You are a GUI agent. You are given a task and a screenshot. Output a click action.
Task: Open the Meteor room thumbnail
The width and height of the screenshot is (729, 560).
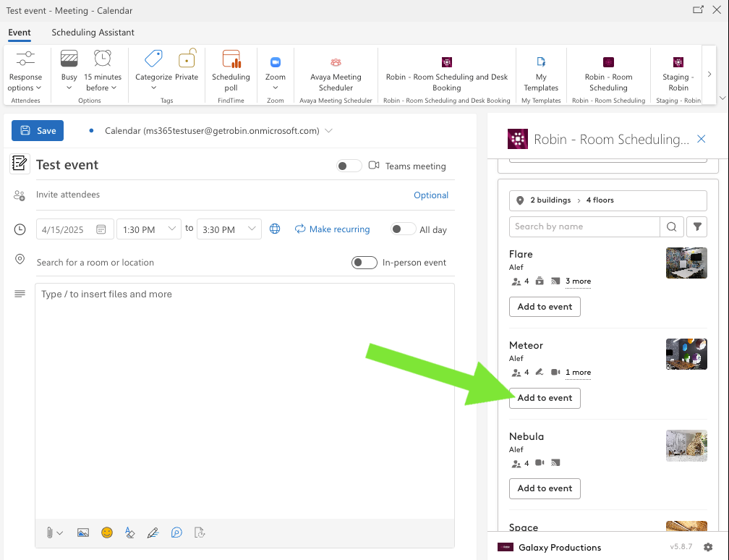pos(686,354)
